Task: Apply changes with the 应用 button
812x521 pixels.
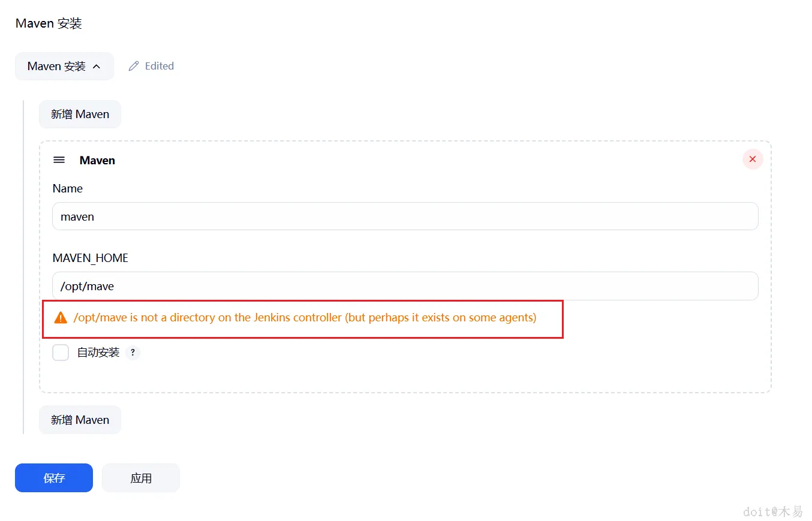Action: (x=141, y=478)
